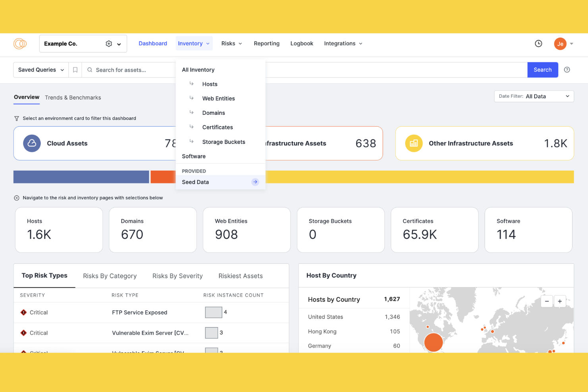Screen dimensions: 588x392
Task: Open the Date Filter All Data dropdown
Action: tap(534, 96)
